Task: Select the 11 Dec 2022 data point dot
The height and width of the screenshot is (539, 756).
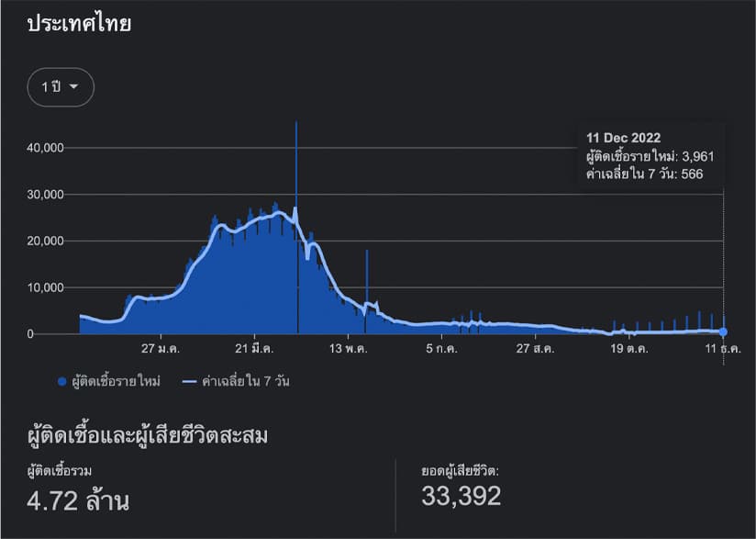Action: pyautogui.click(x=723, y=331)
